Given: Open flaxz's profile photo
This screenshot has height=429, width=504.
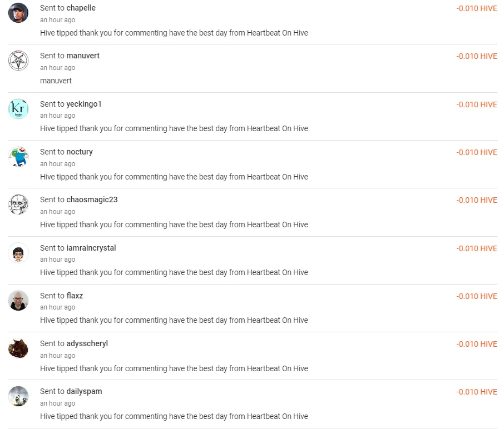Looking at the screenshot, I should point(18,301).
